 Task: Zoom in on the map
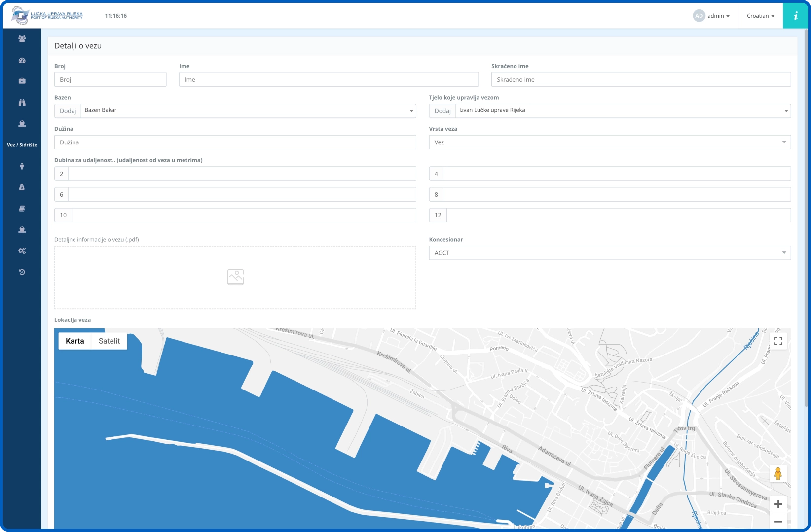pyautogui.click(x=778, y=504)
